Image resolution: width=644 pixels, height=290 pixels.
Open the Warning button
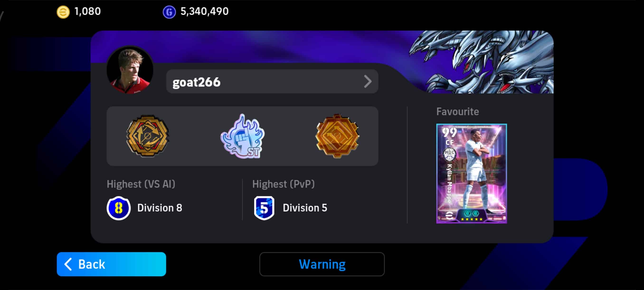322,264
